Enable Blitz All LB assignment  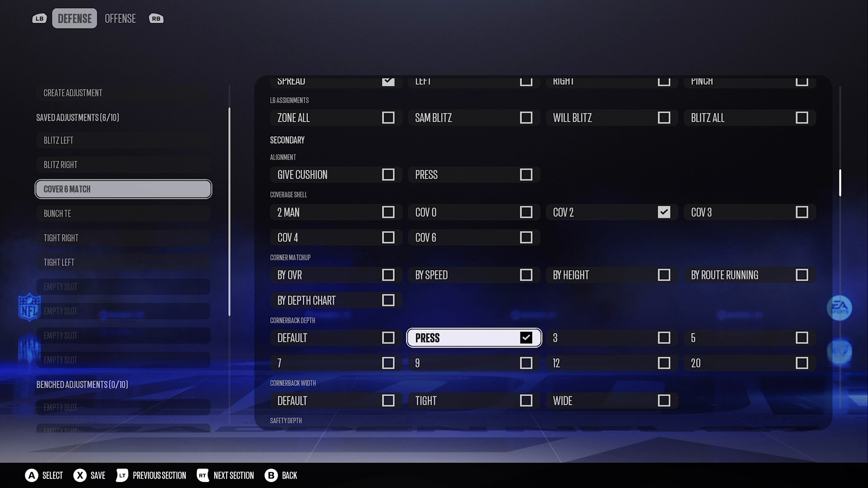[750, 118]
